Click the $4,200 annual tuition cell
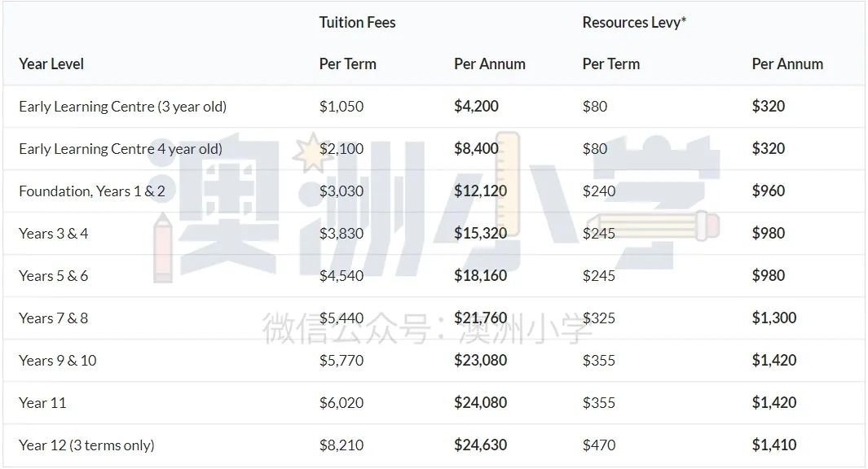The height and width of the screenshot is (469, 868). tap(476, 106)
